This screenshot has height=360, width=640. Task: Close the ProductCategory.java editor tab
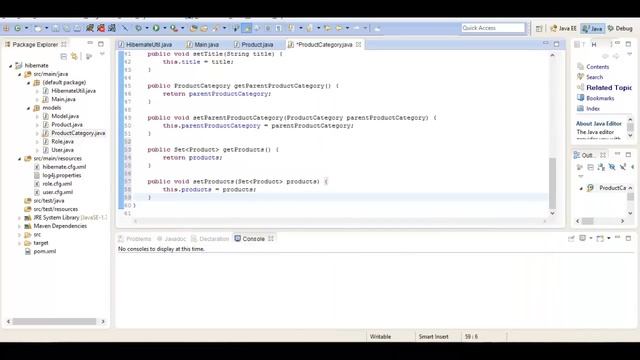pyautogui.click(x=358, y=44)
